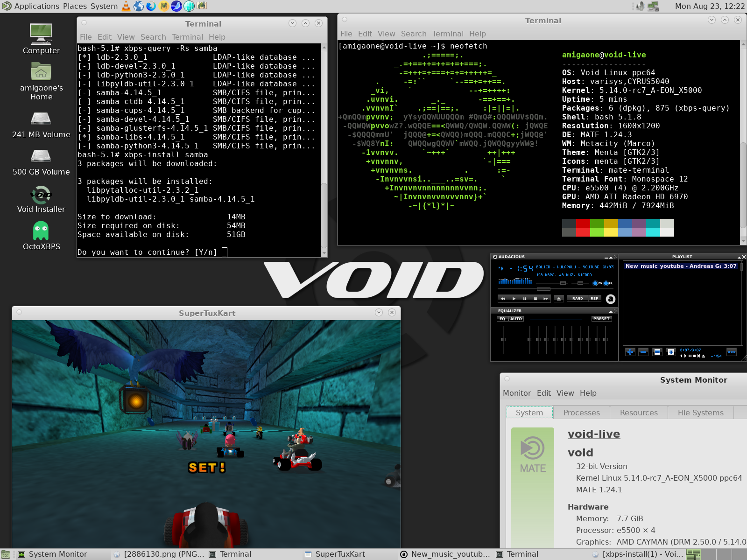This screenshot has height=560, width=747.
Task: Open the blue globe web browser launcher
Action: (139, 6)
